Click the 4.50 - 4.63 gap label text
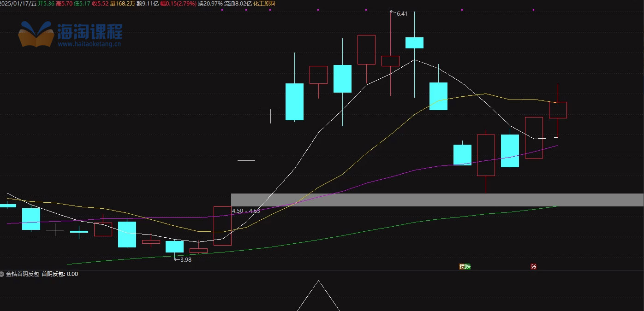Image resolution: width=644 pixels, height=311 pixels. coord(246,211)
